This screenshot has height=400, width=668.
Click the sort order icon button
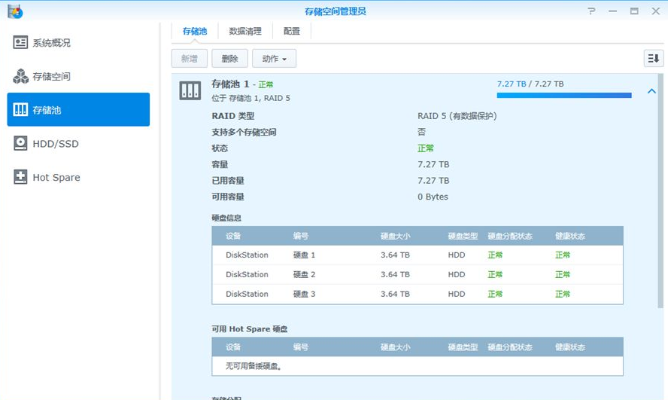(653, 58)
